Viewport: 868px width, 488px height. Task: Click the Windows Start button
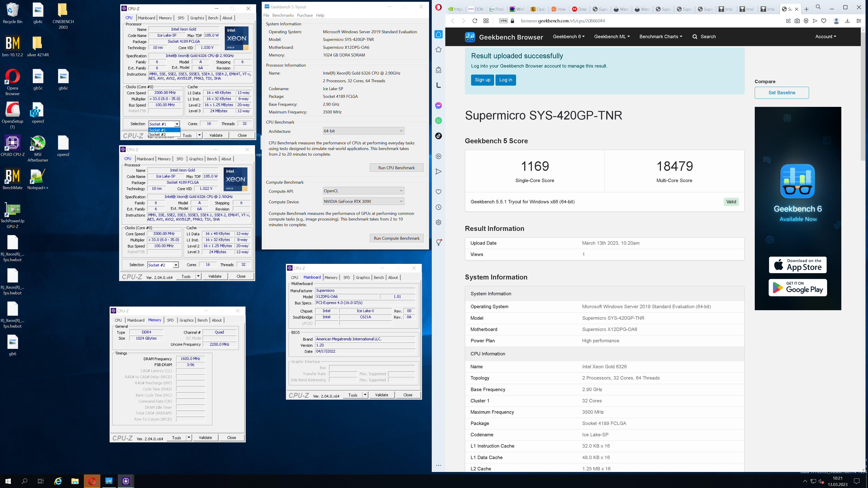8,481
